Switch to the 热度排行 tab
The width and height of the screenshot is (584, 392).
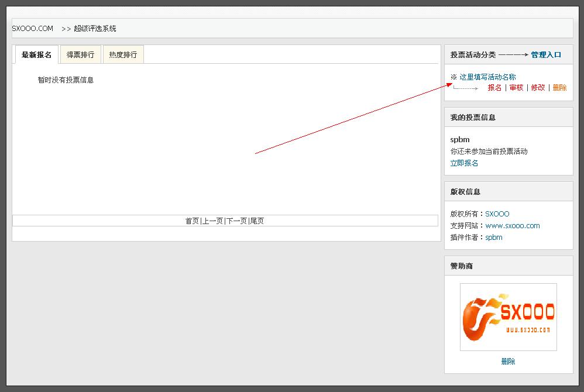click(x=123, y=55)
